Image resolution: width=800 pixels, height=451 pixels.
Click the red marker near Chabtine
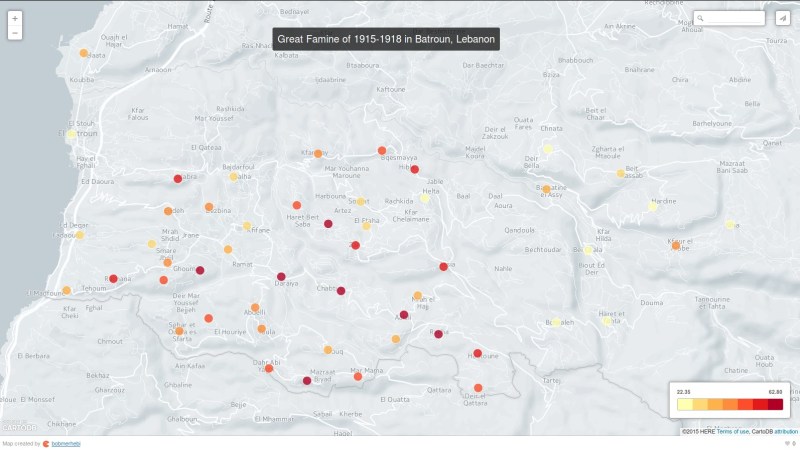click(x=340, y=292)
